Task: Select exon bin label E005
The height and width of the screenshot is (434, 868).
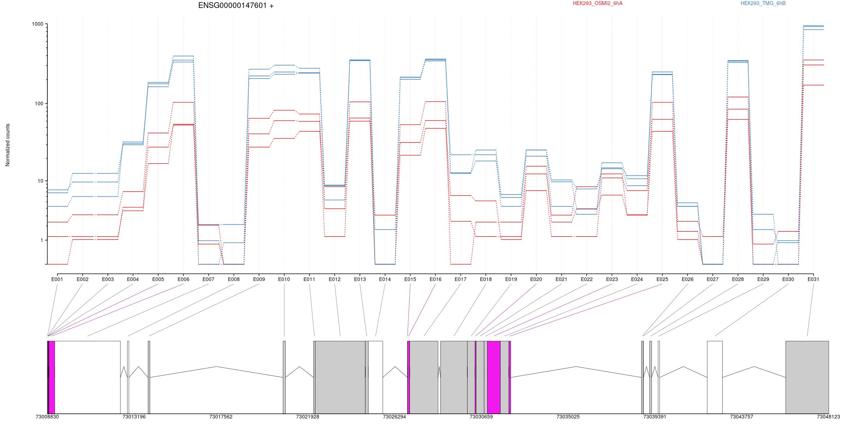Action: click(x=158, y=279)
